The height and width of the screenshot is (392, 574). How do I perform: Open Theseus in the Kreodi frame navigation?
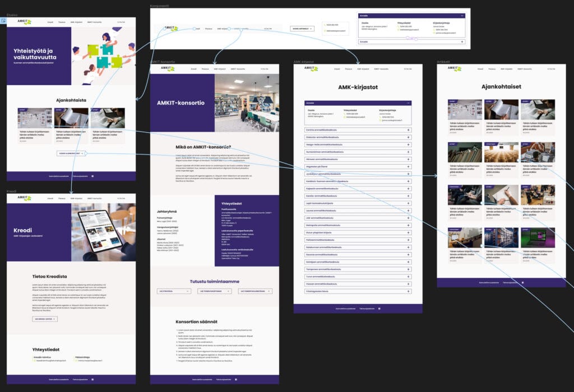tap(62, 199)
